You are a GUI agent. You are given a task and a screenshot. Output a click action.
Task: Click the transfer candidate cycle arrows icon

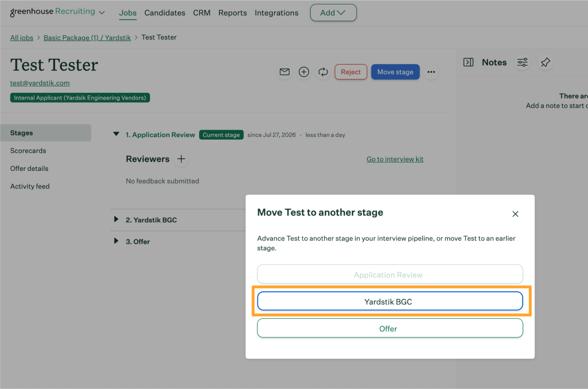323,72
